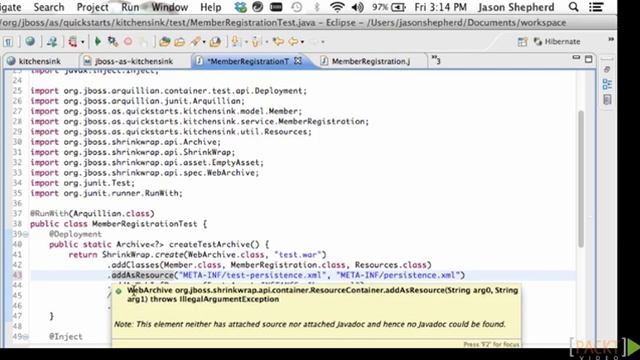Open Spotlight search in menu bar
The image size is (640, 360).
[573, 7]
